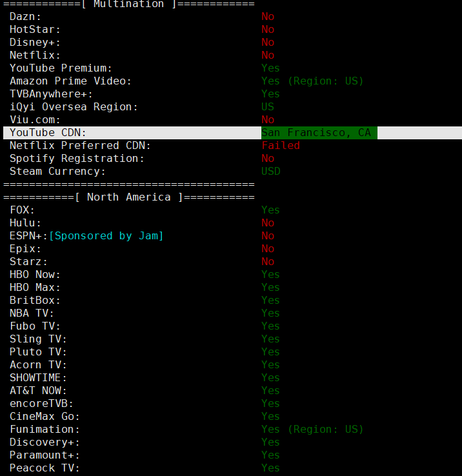The height and width of the screenshot is (476, 462).
Task: Select the green "Yes" for TVBAnywhere+
Action: click(x=270, y=94)
